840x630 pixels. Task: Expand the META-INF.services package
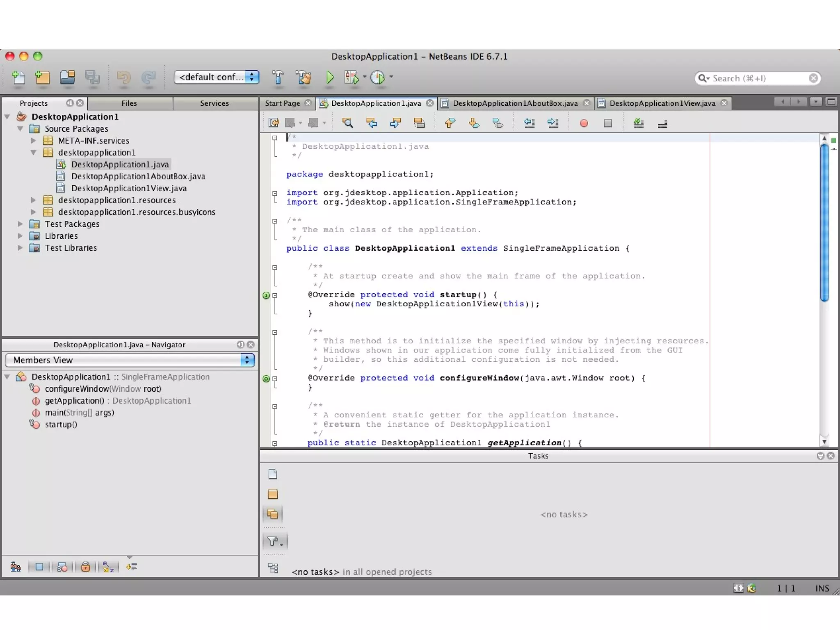coord(34,141)
